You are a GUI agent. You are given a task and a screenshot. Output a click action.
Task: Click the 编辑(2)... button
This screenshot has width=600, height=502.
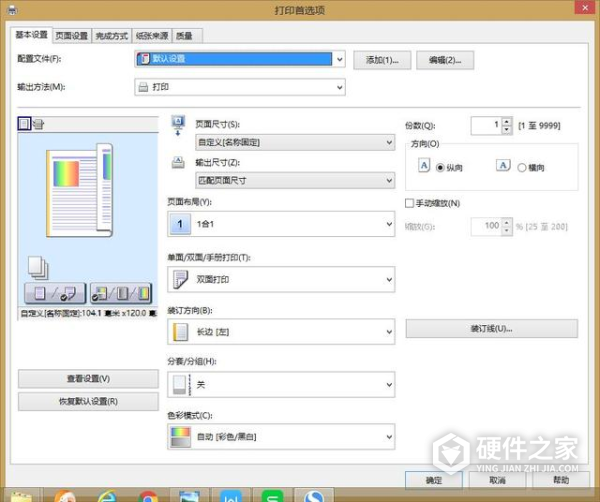[x=445, y=60]
